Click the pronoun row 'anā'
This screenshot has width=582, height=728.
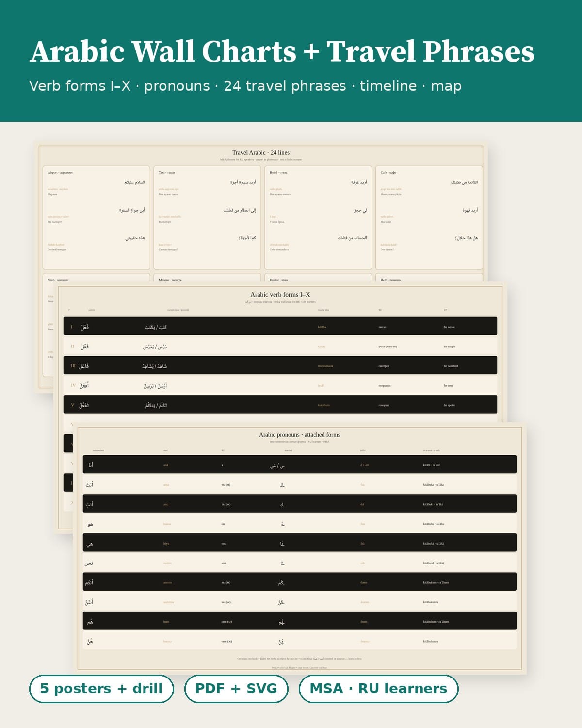coord(300,464)
